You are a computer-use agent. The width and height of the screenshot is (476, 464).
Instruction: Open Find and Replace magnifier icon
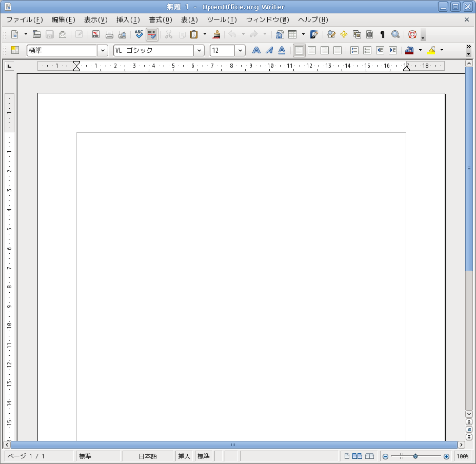(x=395, y=34)
